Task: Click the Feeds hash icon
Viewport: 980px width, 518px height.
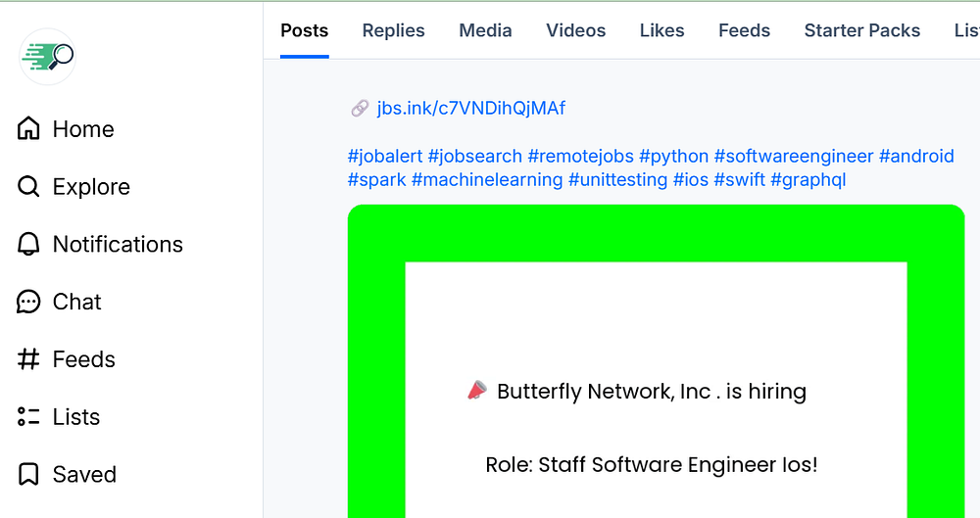Action: point(28,358)
